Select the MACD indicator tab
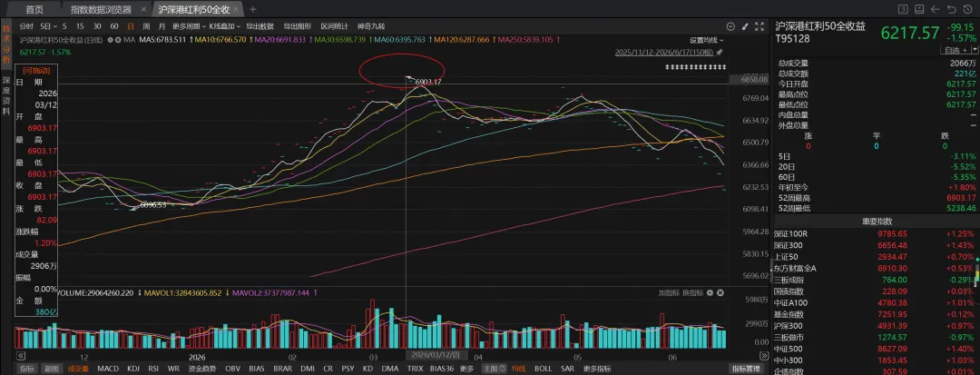The height and width of the screenshot is (375, 980). coord(108,369)
